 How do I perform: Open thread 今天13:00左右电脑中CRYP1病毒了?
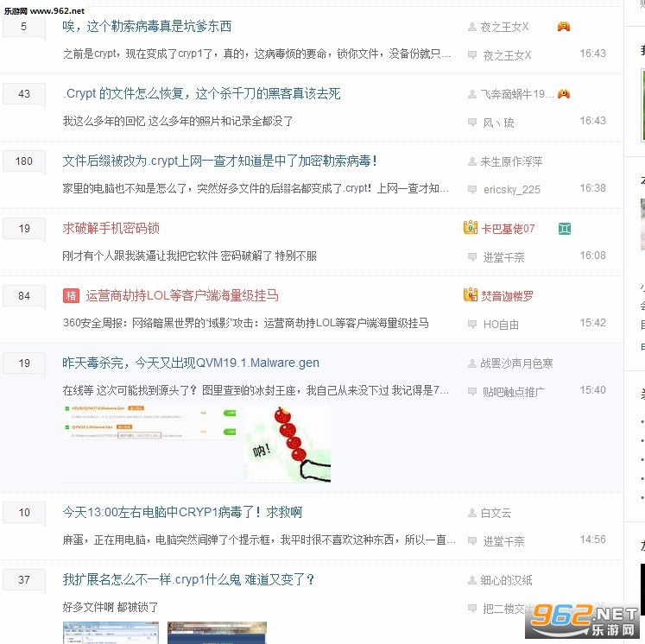182,513
